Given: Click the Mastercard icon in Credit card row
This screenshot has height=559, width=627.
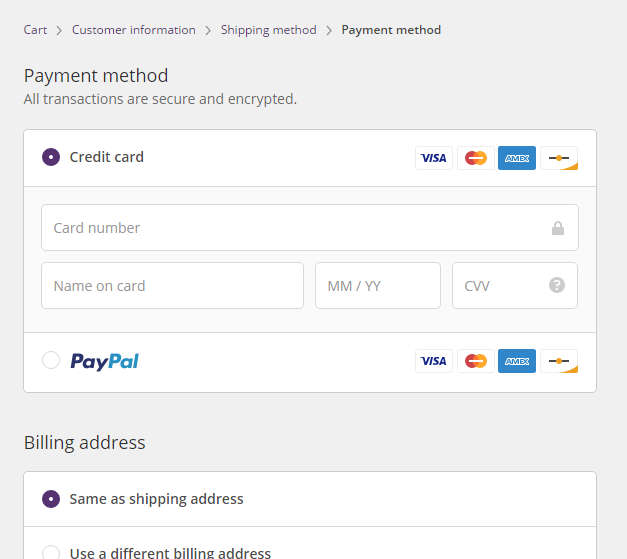Looking at the screenshot, I should 475,158.
